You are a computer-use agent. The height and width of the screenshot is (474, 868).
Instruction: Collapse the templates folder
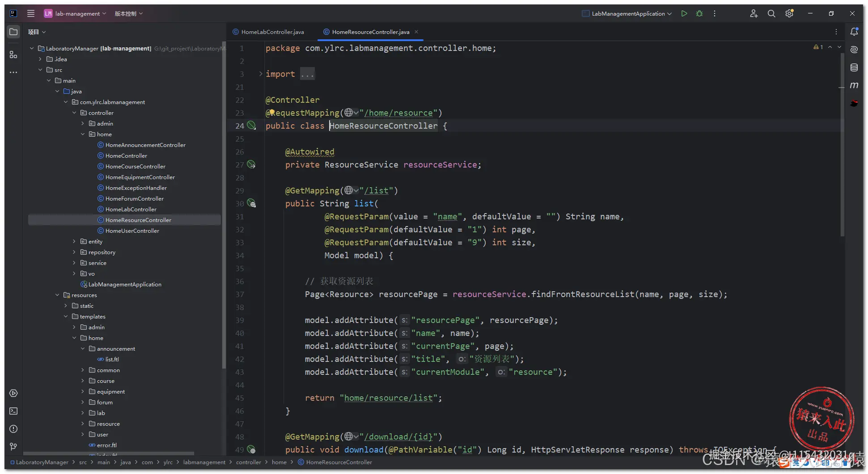click(66, 316)
